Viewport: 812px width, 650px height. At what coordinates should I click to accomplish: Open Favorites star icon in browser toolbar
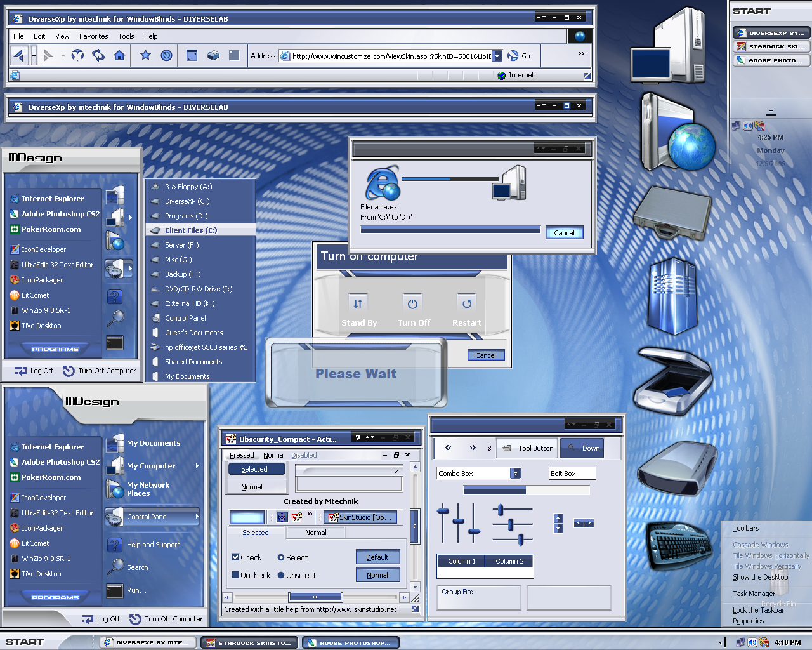[x=145, y=56]
